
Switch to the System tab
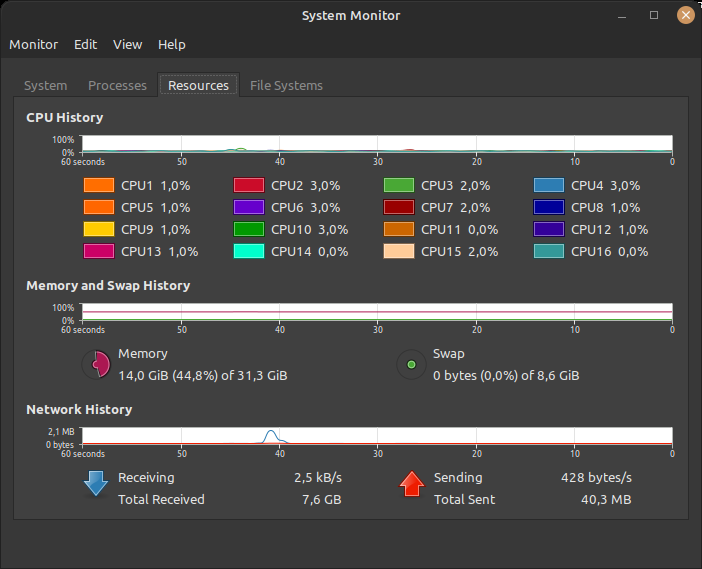[46, 86]
